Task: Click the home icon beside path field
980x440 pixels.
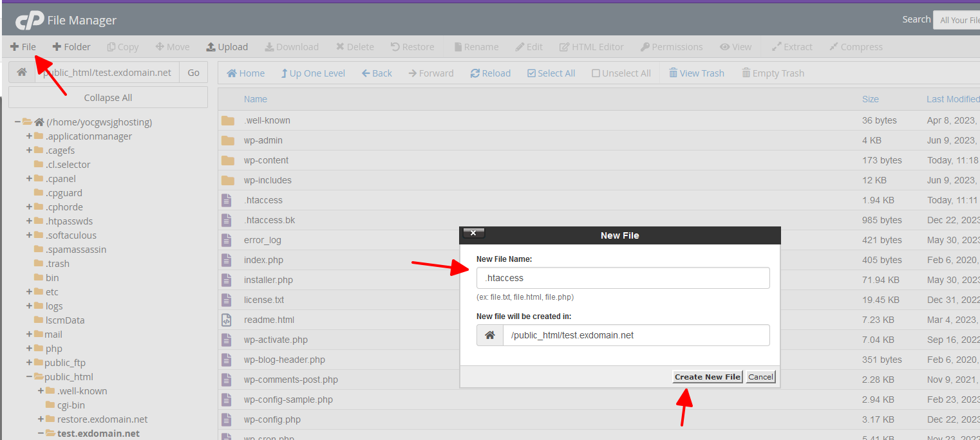Action: click(x=22, y=73)
